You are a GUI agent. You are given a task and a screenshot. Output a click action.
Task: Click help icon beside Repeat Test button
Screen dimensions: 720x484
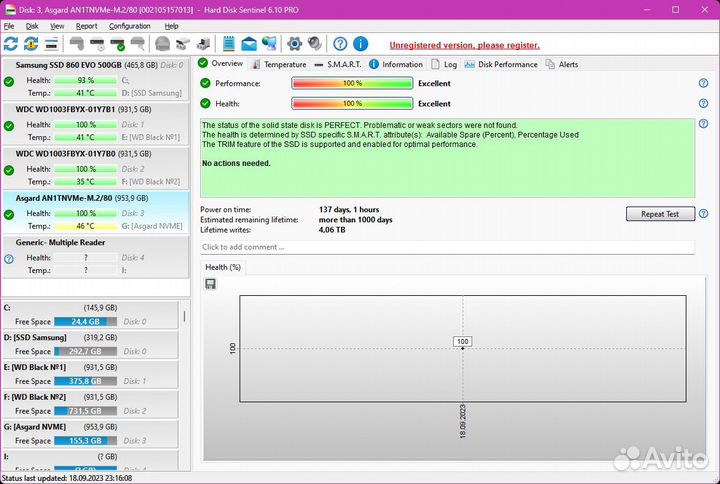coord(703,214)
